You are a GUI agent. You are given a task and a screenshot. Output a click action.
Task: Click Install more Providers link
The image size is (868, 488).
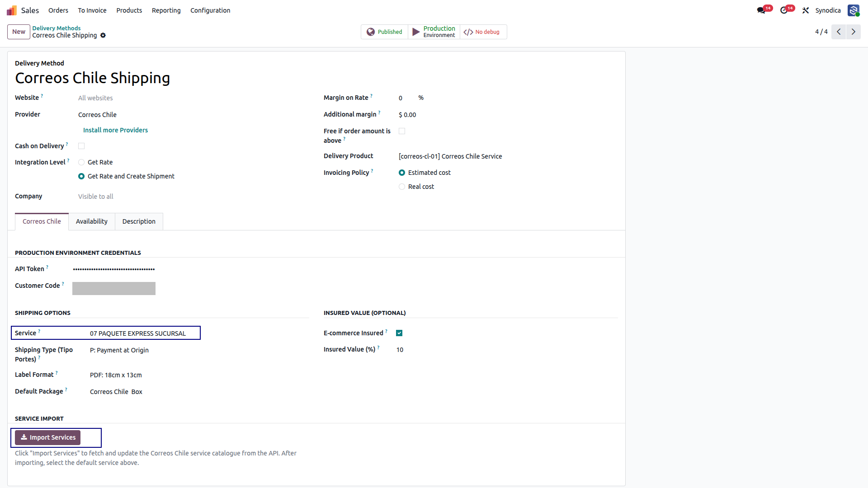click(115, 130)
